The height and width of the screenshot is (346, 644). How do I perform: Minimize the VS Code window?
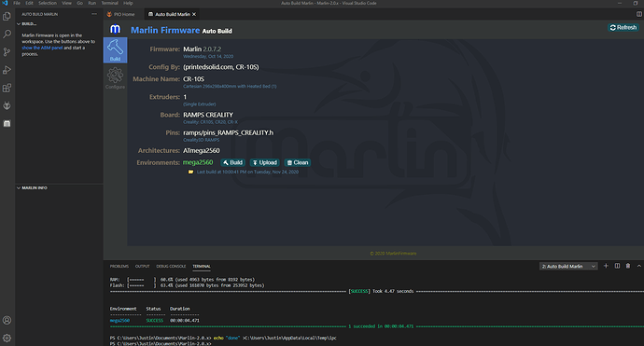(x=620, y=3)
